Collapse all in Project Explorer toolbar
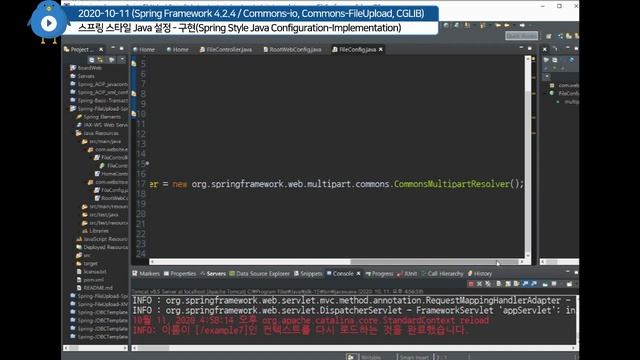The image size is (640, 360). (92, 60)
